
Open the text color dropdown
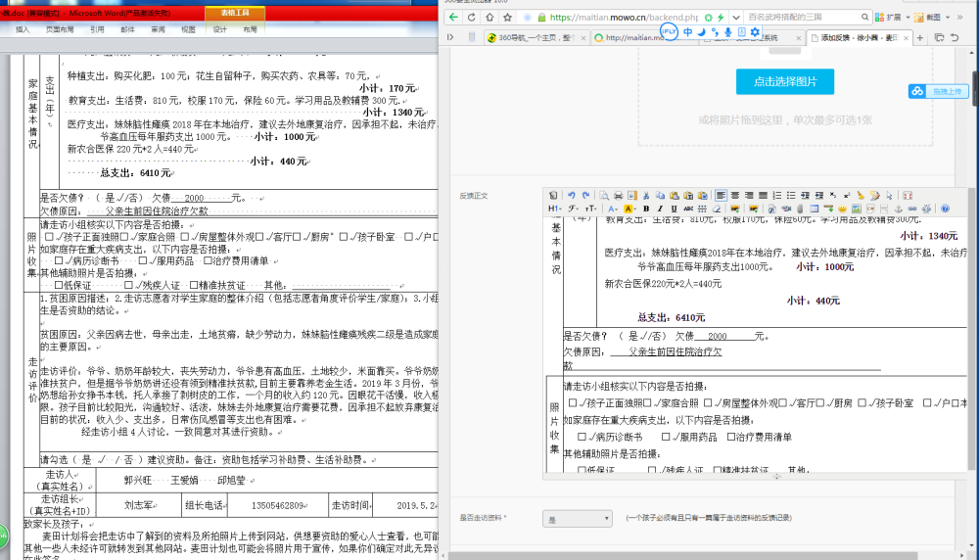(x=613, y=210)
